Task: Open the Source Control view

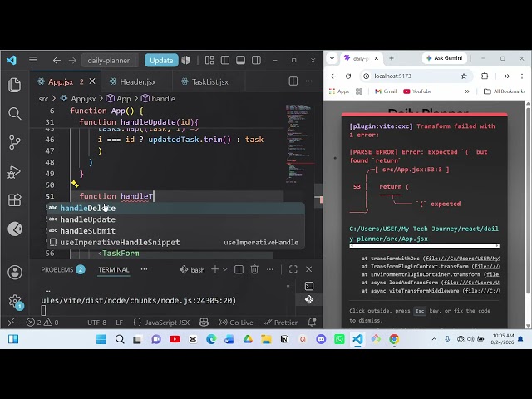Action: coord(15,142)
